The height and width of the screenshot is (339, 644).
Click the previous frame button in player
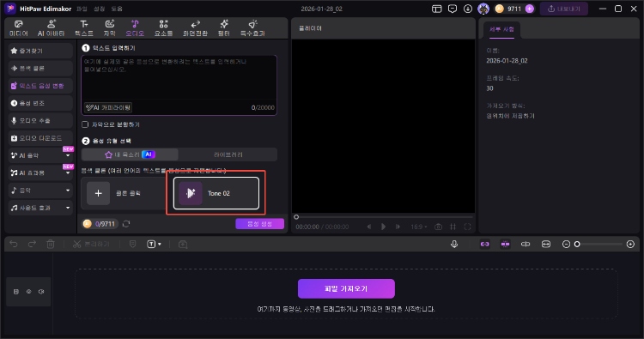(x=369, y=227)
